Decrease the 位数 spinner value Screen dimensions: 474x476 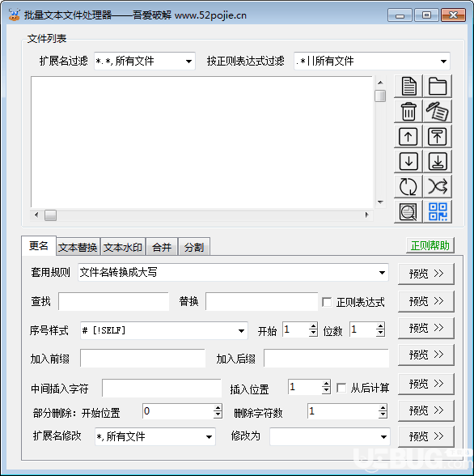tap(380, 334)
